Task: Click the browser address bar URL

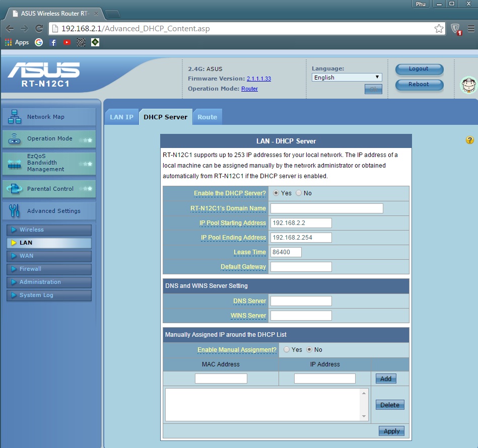Action: pyautogui.click(x=135, y=29)
